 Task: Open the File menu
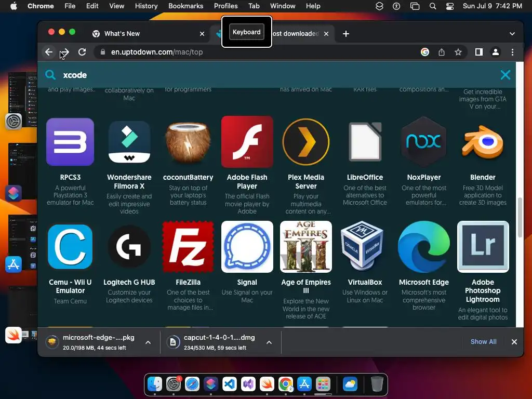(x=70, y=6)
